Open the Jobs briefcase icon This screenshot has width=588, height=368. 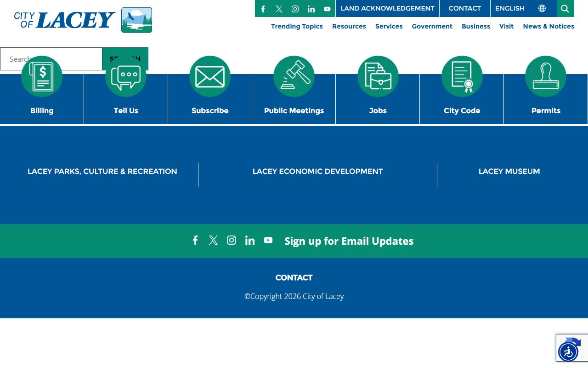378,76
